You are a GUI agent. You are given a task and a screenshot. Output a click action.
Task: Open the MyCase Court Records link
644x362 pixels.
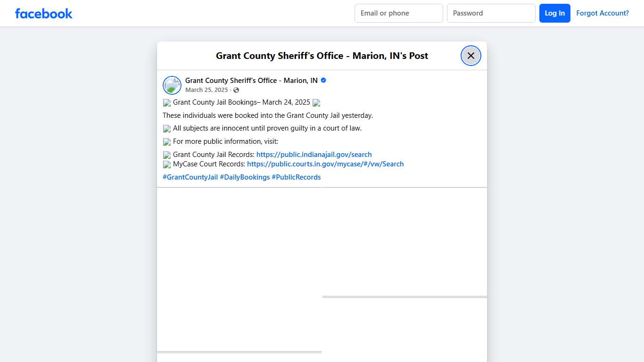click(x=325, y=164)
